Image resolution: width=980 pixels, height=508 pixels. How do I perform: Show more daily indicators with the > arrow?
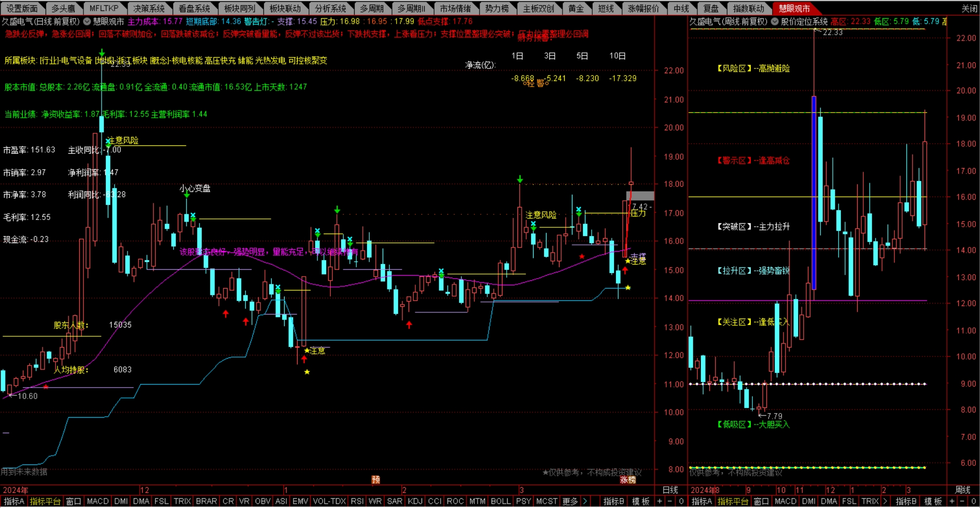point(585,501)
